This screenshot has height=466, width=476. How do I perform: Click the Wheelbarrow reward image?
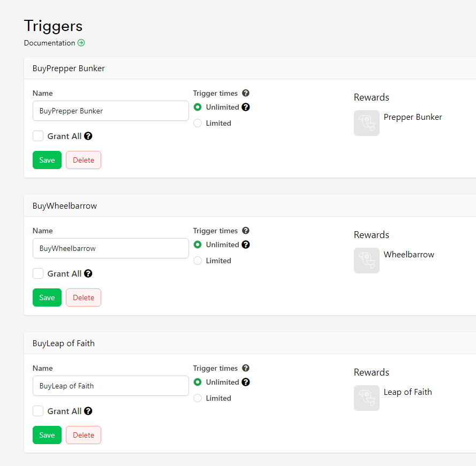[367, 261]
